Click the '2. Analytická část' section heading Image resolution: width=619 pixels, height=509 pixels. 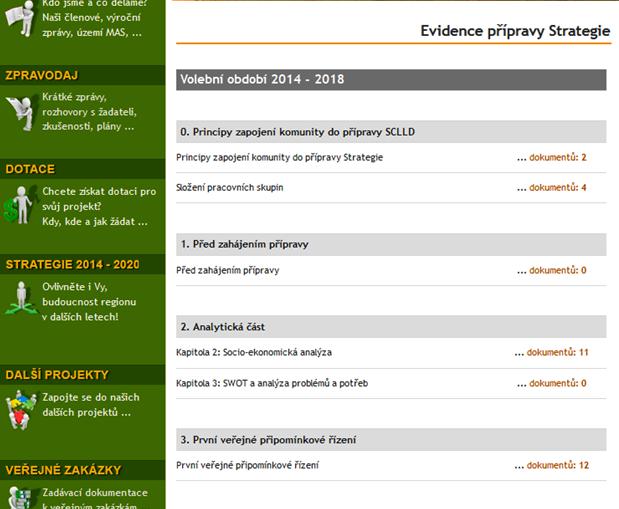pyautogui.click(x=391, y=327)
